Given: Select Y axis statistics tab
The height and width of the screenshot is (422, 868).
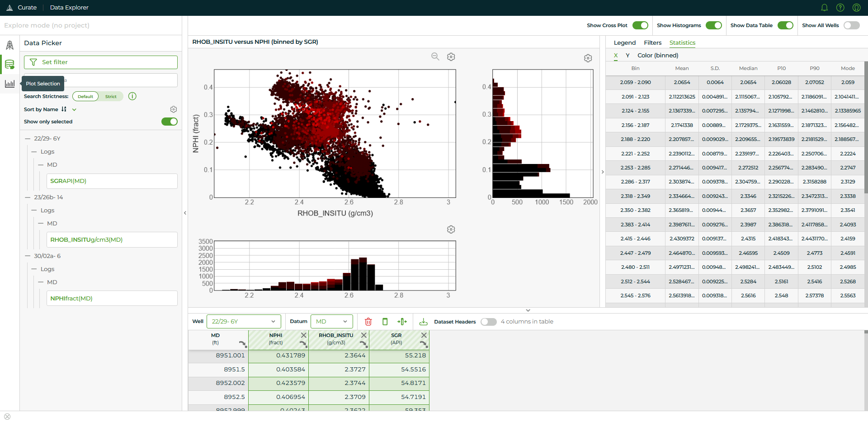Looking at the screenshot, I should point(627,55).
